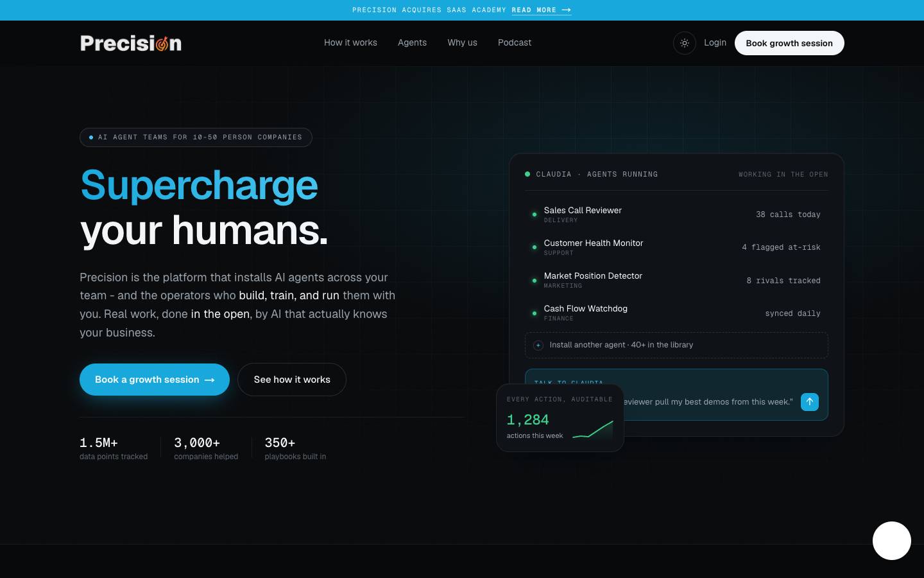Click Book a growth session hero button
Viewport: 924px width, 578px height.
pos(155,380)
